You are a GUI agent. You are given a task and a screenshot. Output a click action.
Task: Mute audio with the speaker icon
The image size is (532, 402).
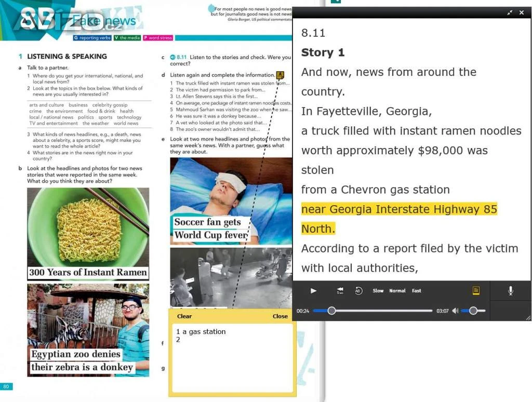click(455, 311)
